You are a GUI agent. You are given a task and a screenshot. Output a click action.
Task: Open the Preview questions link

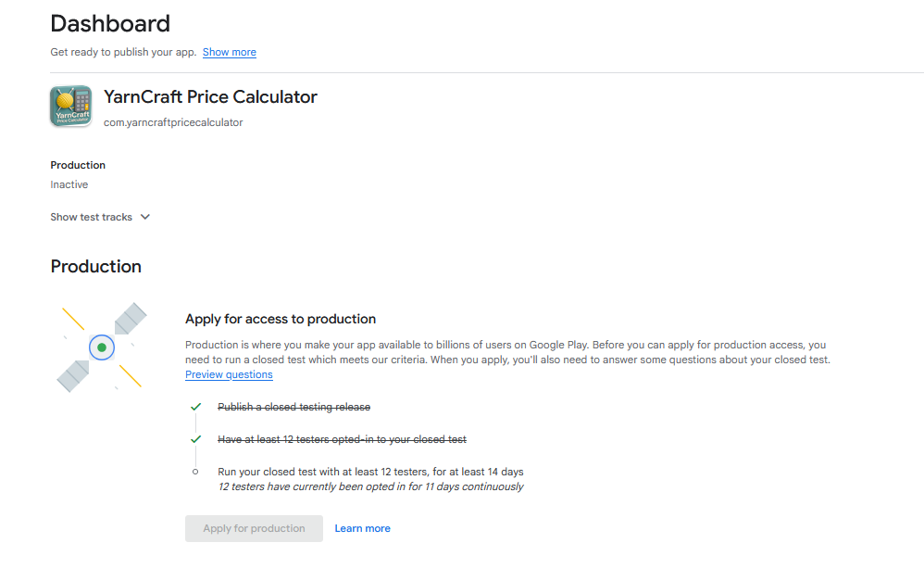coord(229,374)
